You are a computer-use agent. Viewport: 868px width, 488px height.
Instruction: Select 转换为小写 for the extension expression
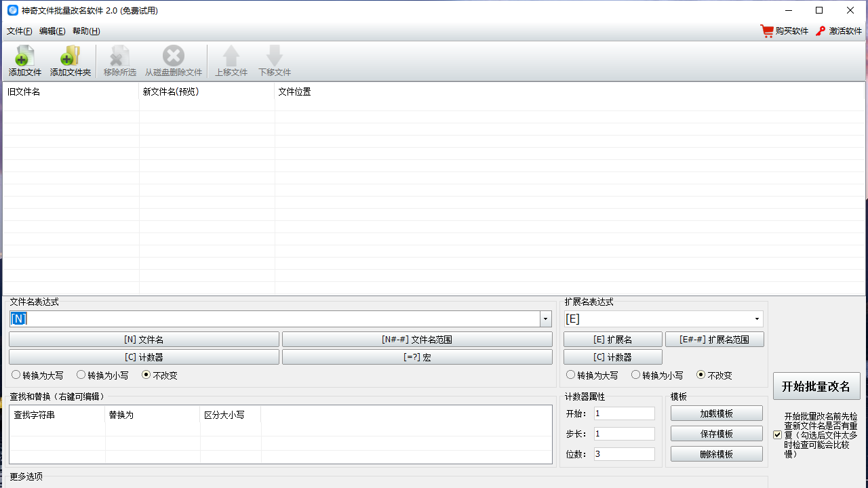[635, 374]
